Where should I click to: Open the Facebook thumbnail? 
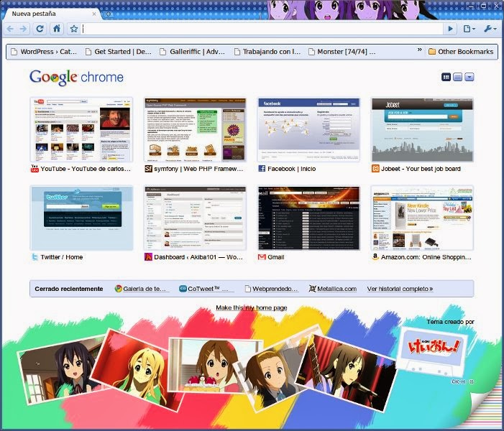(x=308, y=130)
